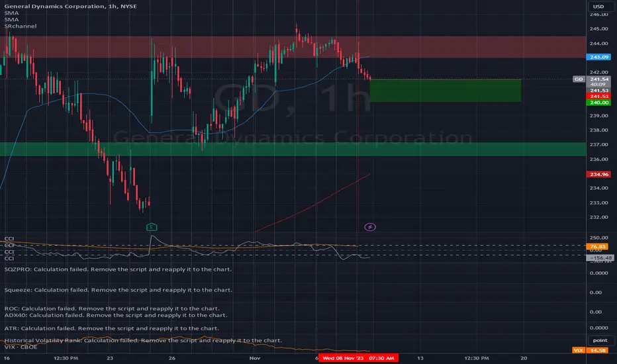
Task: Click the grey -156.48 CCI value label
Action: (600, 258)
